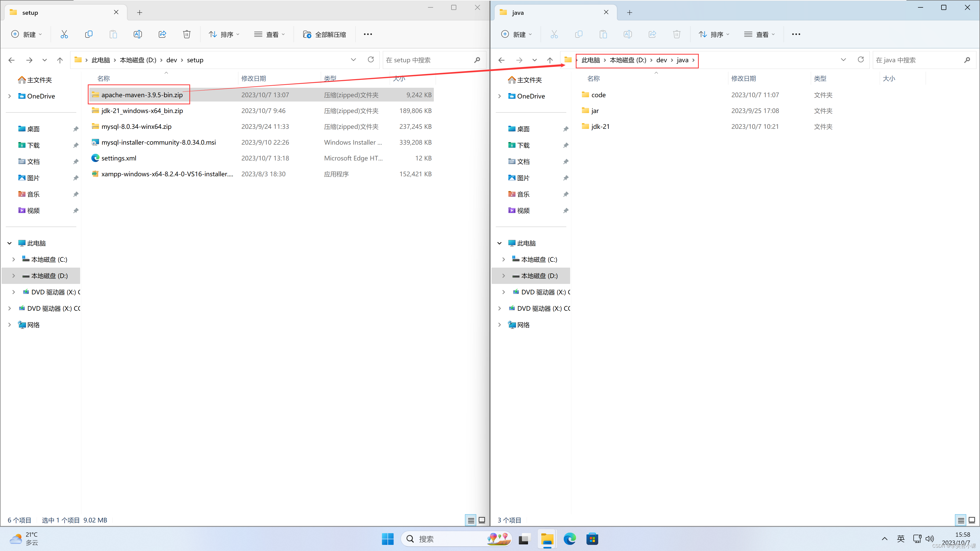This screenshot has width=980, height=551.
Task: Go back in setup window navigation
Action: (11, 60)
